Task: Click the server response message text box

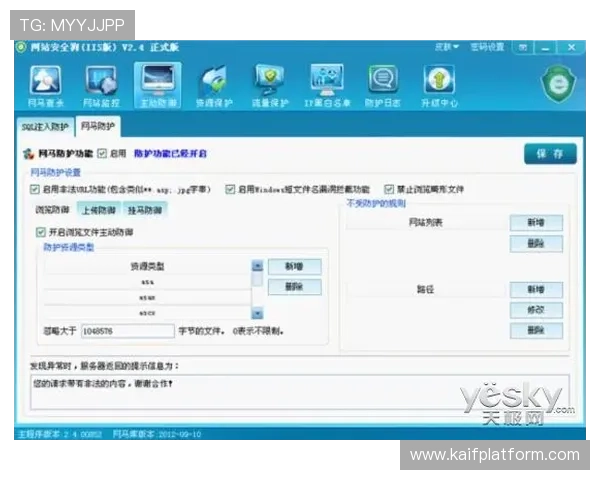Action: pos(300,392)
